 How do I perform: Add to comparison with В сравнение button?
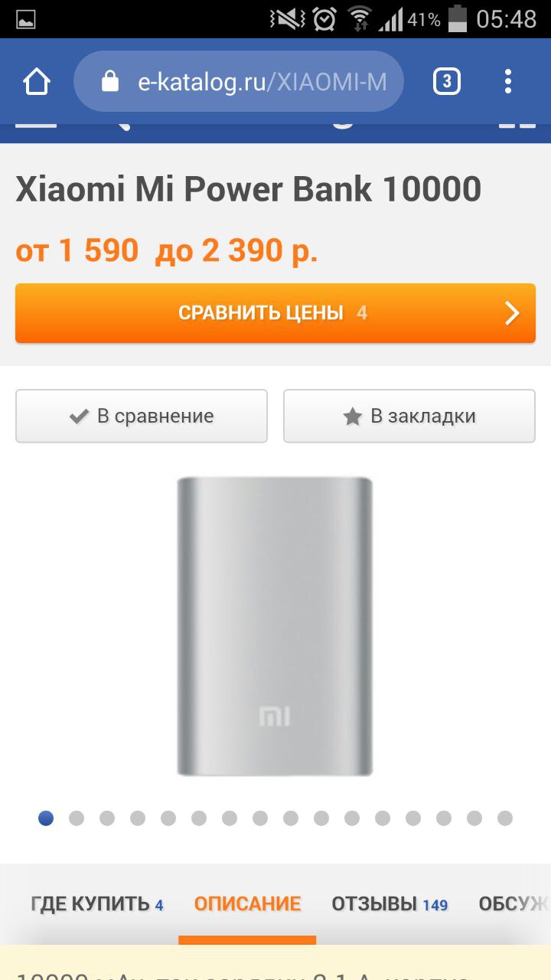coord(142,416)
